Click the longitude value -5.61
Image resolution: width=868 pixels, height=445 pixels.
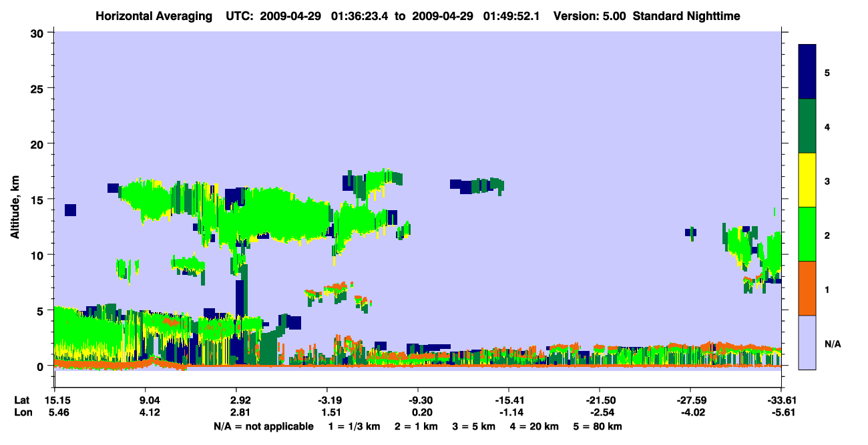pos(783,413)
